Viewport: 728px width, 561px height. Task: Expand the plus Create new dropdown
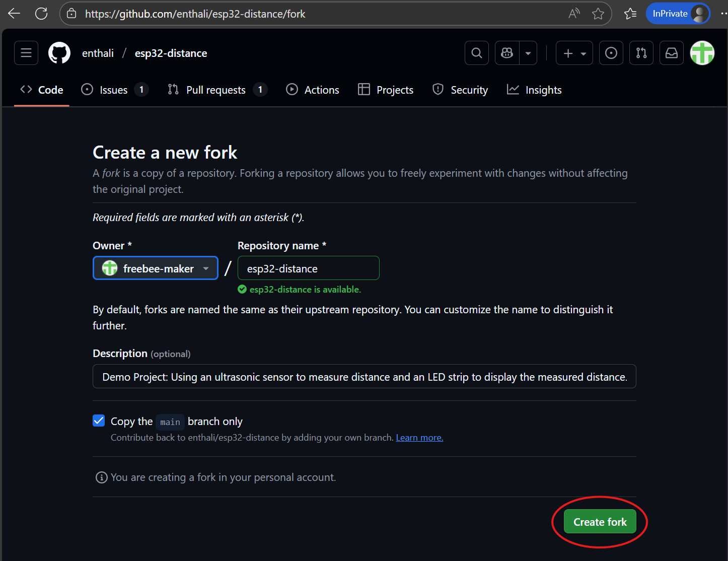[574, 53]
